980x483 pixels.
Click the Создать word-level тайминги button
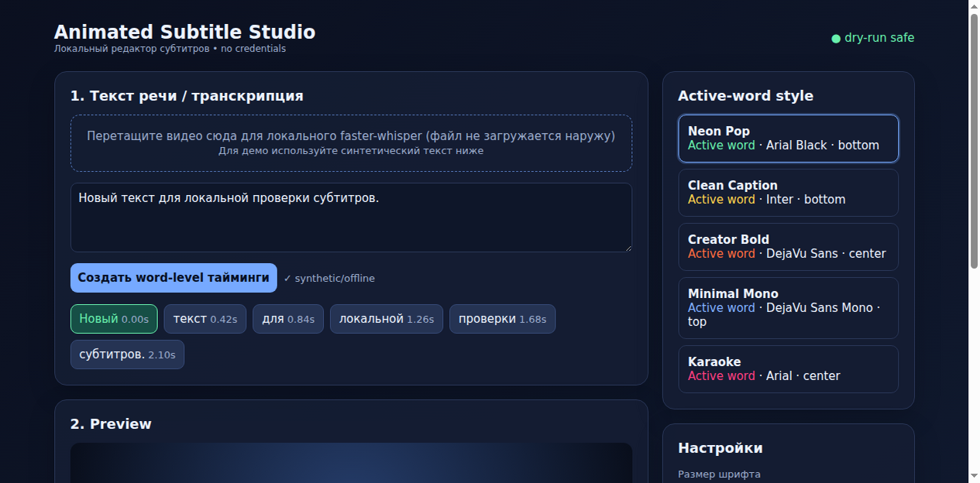click(174, 278)
